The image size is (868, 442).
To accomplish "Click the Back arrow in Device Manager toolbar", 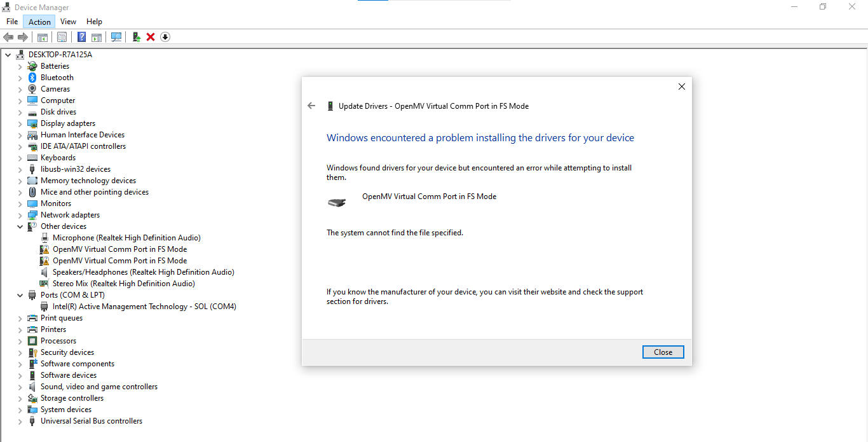I will [x=8, y=37].
